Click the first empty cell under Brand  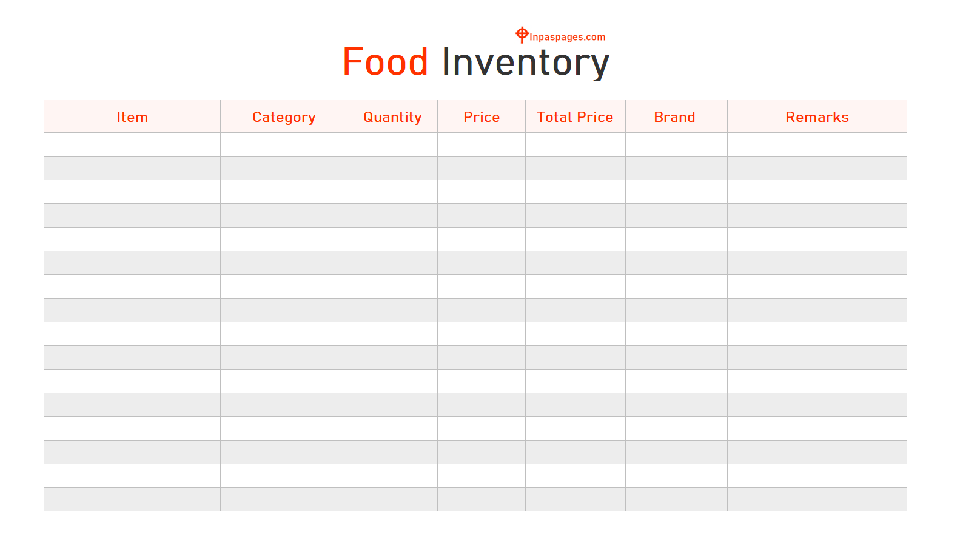click(676, 144)
